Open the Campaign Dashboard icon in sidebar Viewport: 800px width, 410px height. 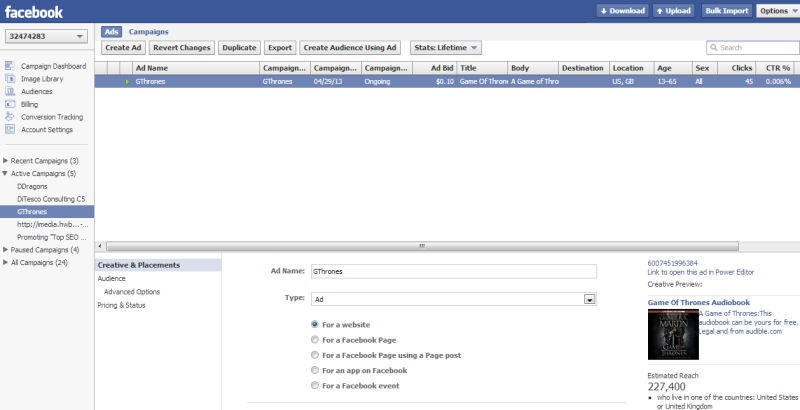[10, 66]
